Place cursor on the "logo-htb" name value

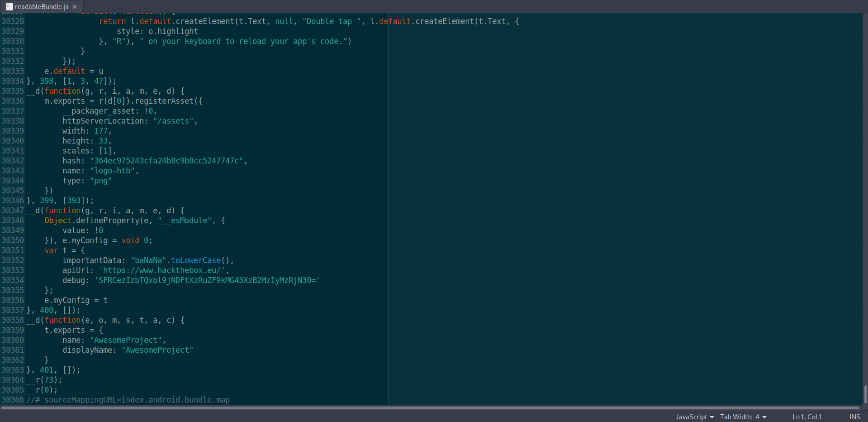click(x=112, y=171)
